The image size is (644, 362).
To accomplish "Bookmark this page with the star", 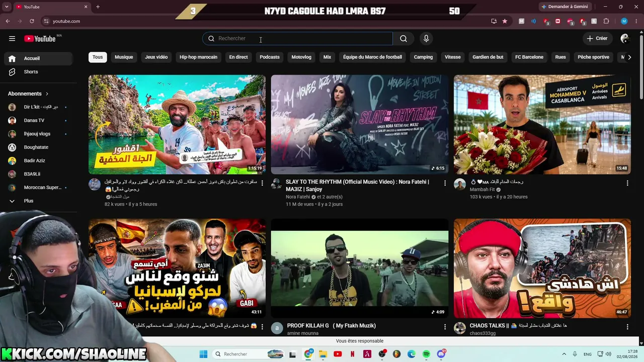I will [505, 21].
